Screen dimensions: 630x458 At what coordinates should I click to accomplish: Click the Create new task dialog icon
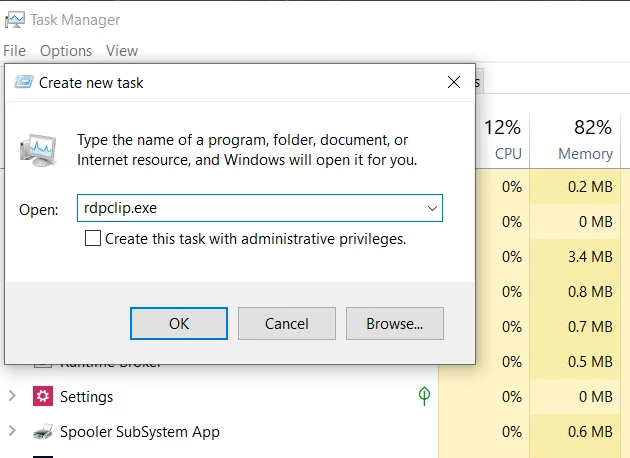(x=24, y=82)
